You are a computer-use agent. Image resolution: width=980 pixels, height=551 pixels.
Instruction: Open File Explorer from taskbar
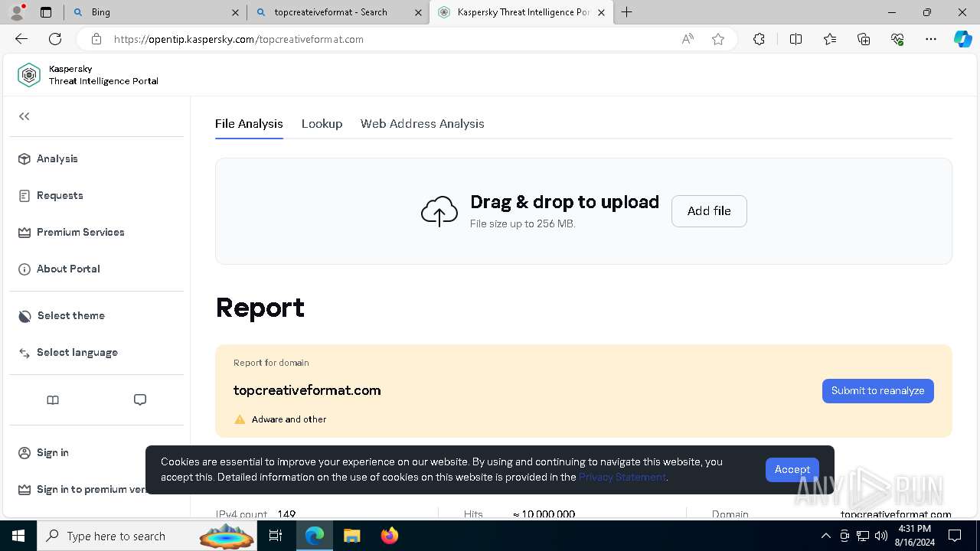(351, 536)
